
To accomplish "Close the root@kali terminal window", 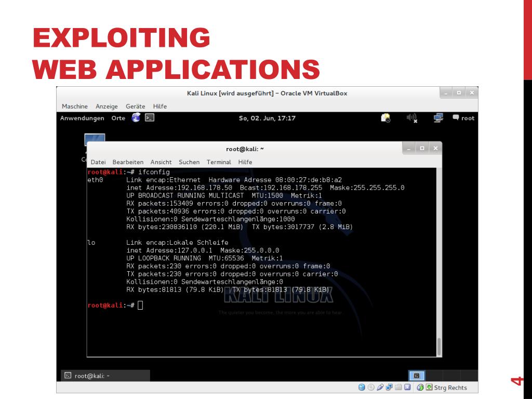I will coord(436,148).
